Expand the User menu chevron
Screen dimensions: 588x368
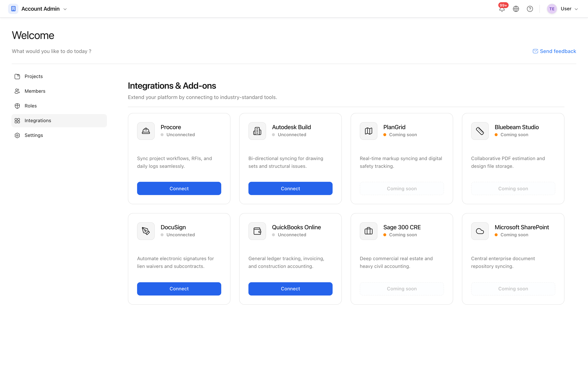576,9
